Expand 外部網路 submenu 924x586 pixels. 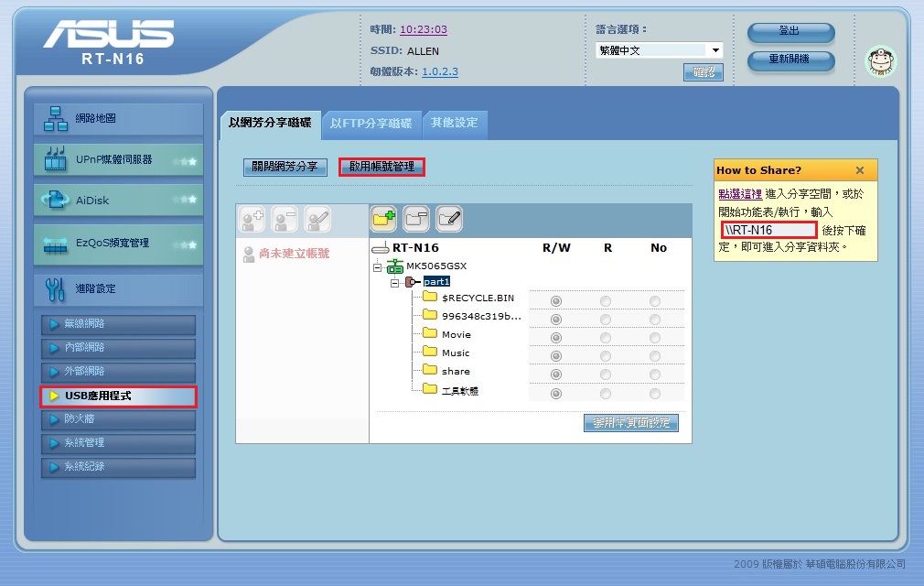pyautogui.click(x=118, y=372)
